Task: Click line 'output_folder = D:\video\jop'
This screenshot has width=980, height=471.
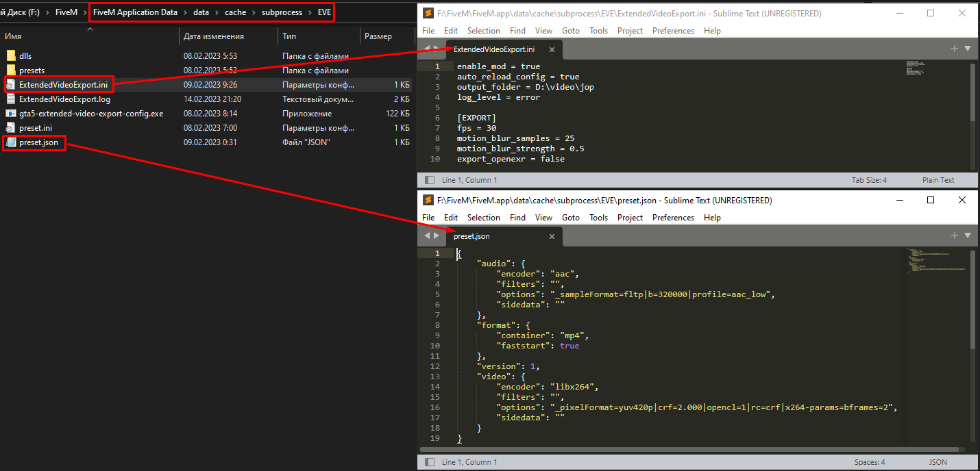Action: (x=526, y=87)
